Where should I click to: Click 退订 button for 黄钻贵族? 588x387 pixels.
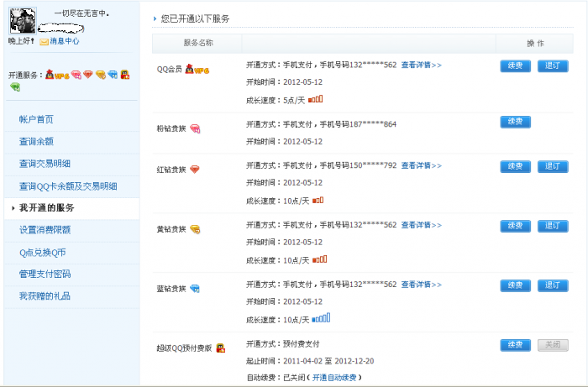[553, 226]
